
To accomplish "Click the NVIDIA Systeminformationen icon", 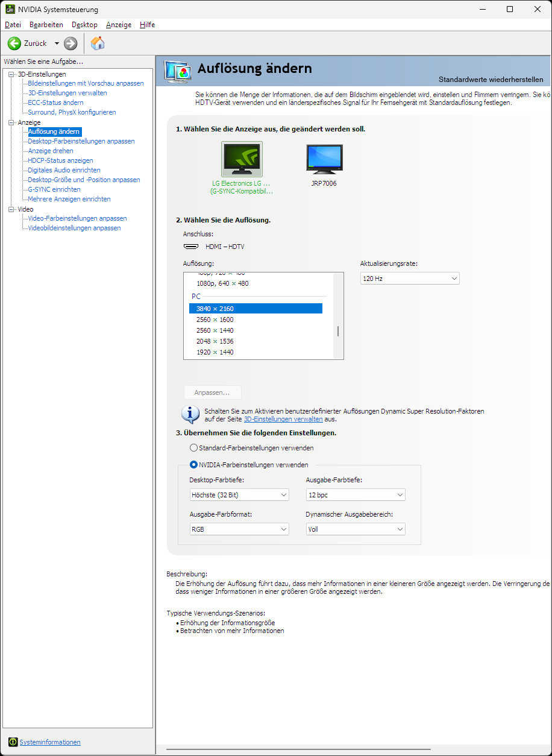I will pos(13,742).
